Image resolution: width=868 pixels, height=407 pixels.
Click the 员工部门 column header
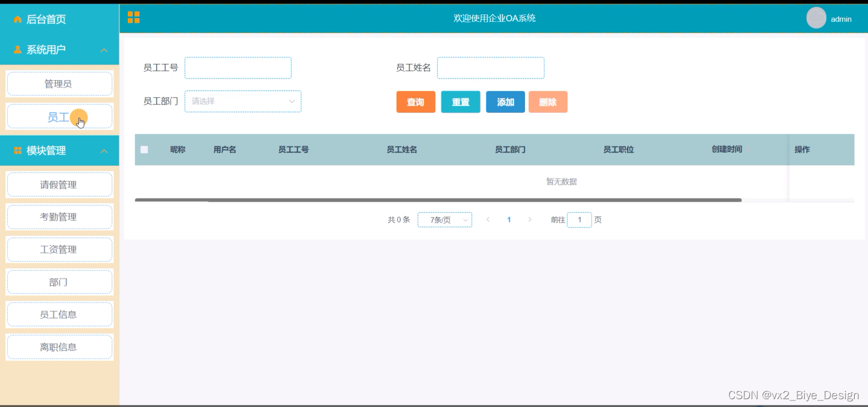click(511, 150)
